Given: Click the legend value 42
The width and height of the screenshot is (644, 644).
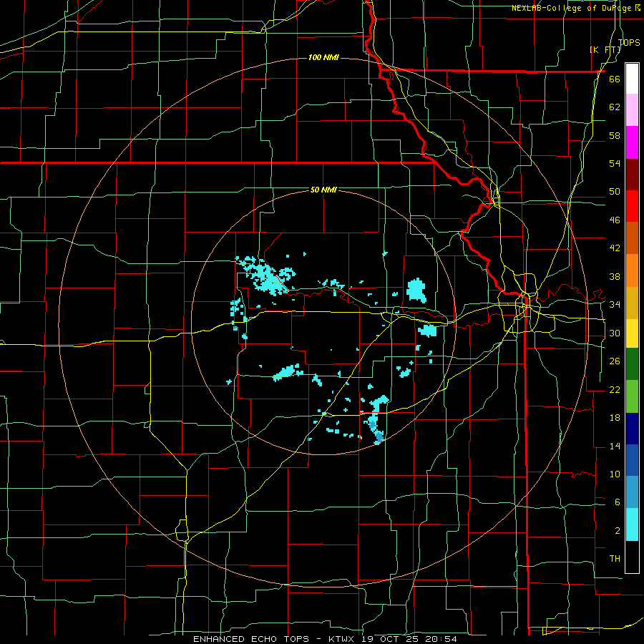Looking at the screenshot, I should pyautogui.click(x=615, y=248).
